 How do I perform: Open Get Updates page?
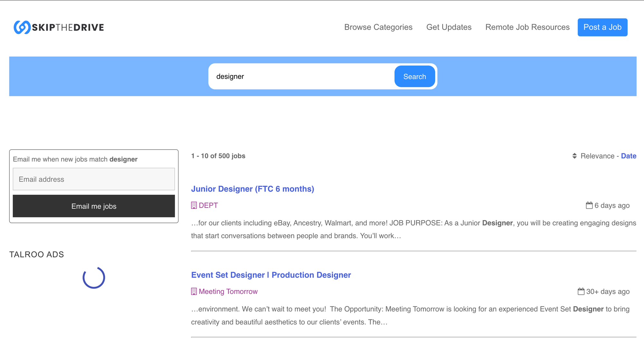(449, 27)
